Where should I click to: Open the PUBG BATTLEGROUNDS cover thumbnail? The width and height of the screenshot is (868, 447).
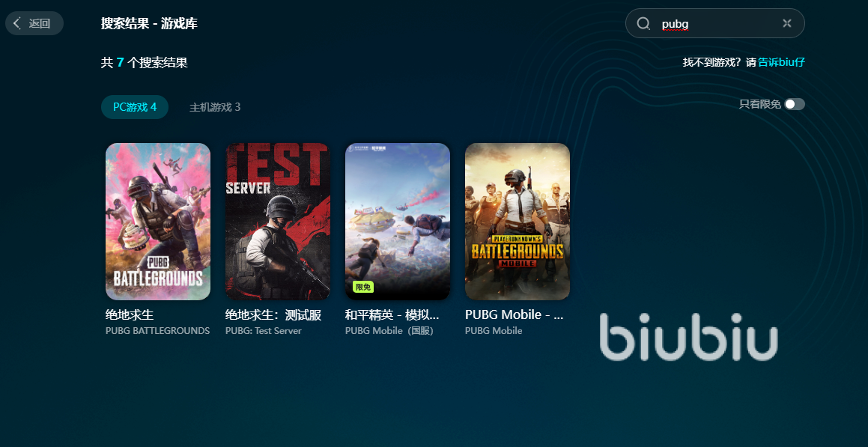click(x=158, y=222)
